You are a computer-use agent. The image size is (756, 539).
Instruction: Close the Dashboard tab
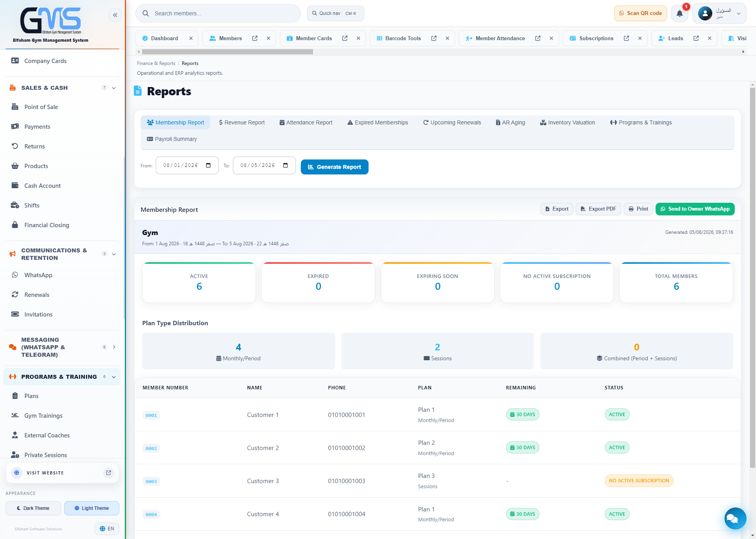(191, 38)
